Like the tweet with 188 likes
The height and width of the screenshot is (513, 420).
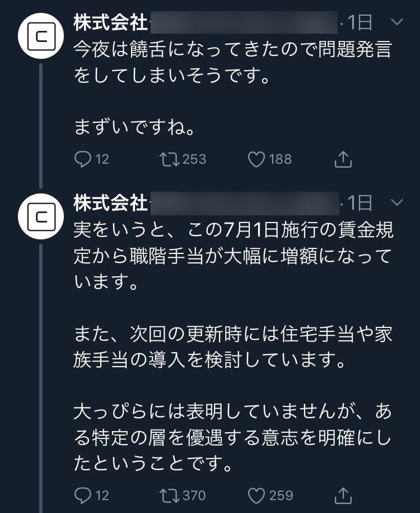[x=256, y=160]
